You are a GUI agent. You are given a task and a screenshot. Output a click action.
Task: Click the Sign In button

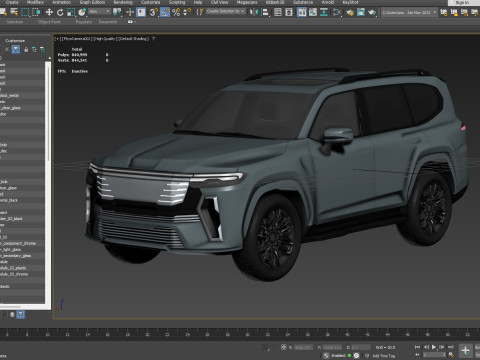pyautogui.click(x=462, y=2)
